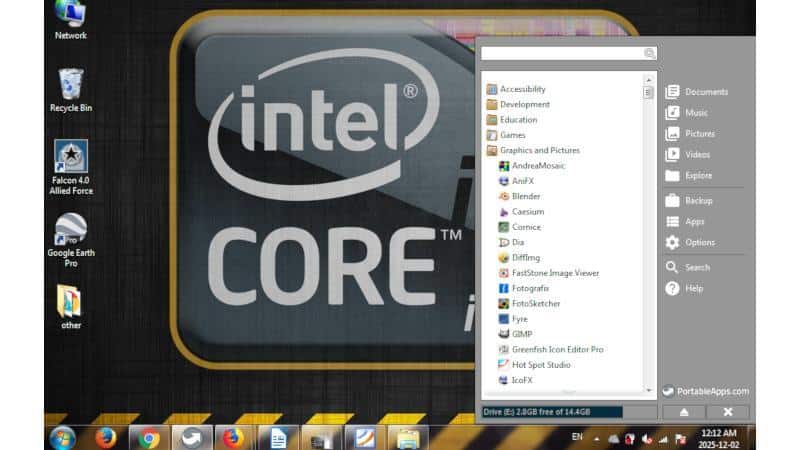Expand the Accessibility category
This screenshot has width=800, height=450.
tap(516, 89)
